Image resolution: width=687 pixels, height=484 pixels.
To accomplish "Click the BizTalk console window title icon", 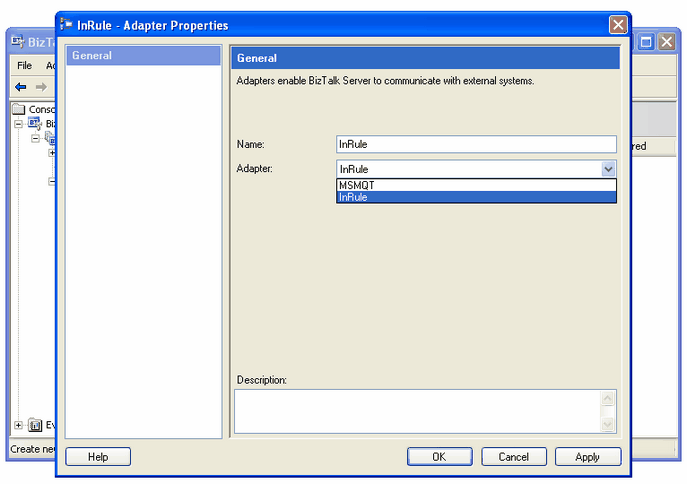I will (x=18, y=42).
